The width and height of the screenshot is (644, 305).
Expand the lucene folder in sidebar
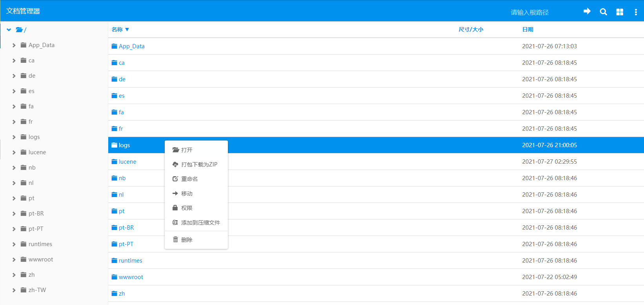[x=14, y=152]
